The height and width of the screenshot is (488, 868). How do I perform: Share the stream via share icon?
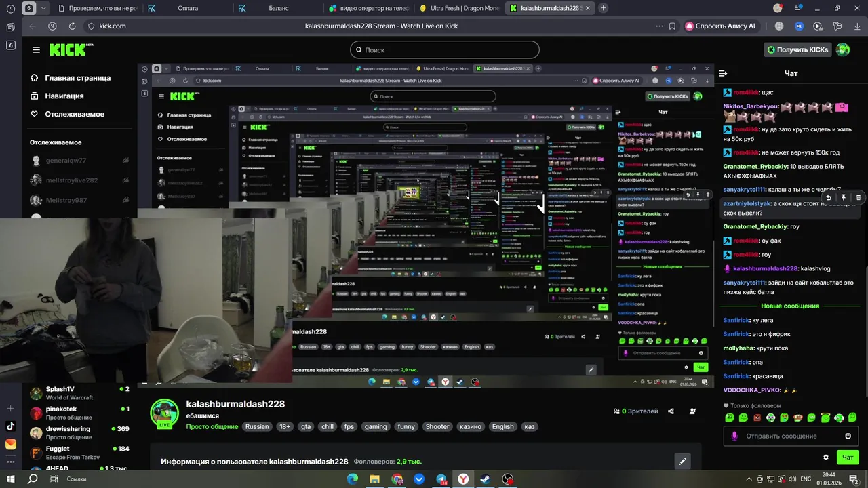pyautogui.click(x=671, y=411)
